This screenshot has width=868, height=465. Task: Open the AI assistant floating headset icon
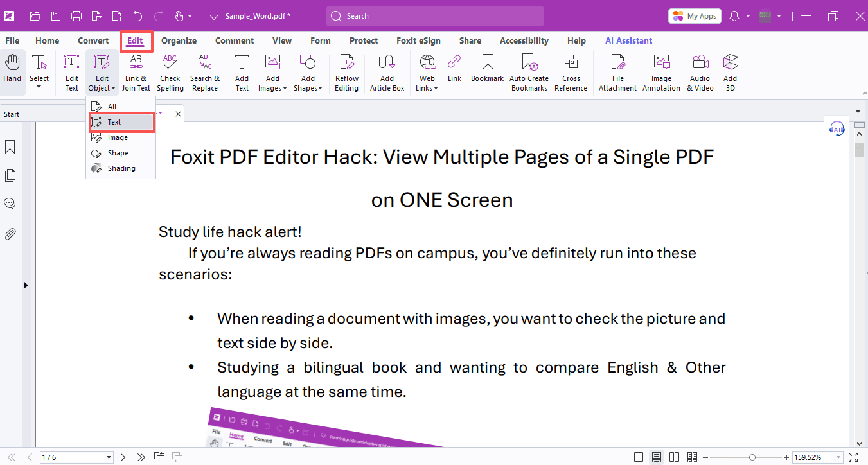(x=837, y=128)
